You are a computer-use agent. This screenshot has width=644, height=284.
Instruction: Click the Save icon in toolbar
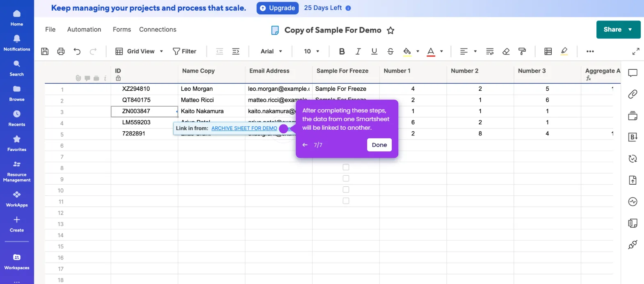45,51
